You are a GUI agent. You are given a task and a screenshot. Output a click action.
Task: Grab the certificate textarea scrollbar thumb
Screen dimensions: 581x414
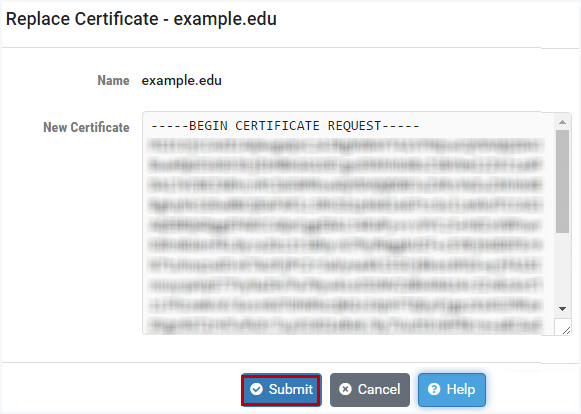562,181
